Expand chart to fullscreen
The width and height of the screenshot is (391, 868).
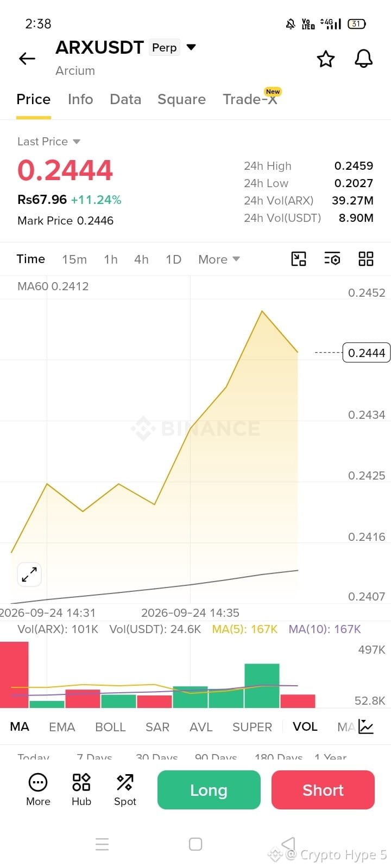(x=29, y=574)
